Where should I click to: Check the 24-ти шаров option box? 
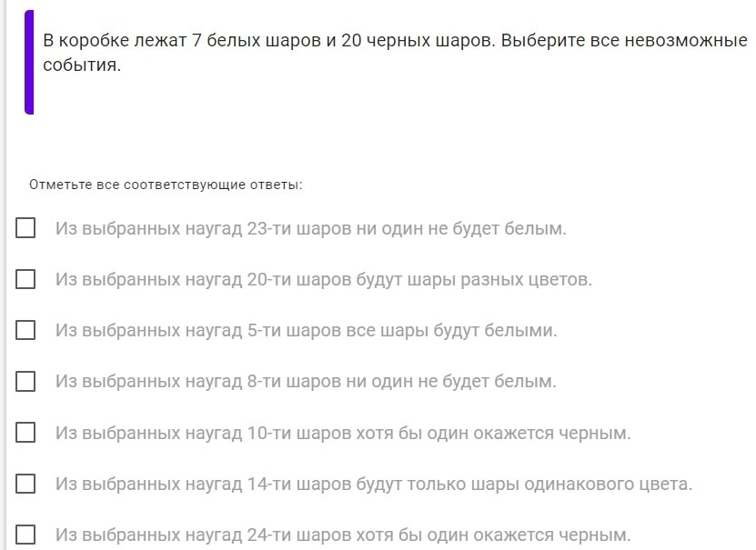[25, 534]
